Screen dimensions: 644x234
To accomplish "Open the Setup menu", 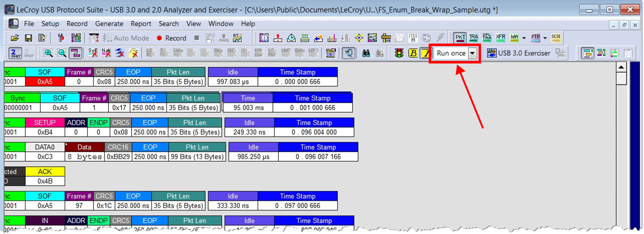I will tap(50, 24).
